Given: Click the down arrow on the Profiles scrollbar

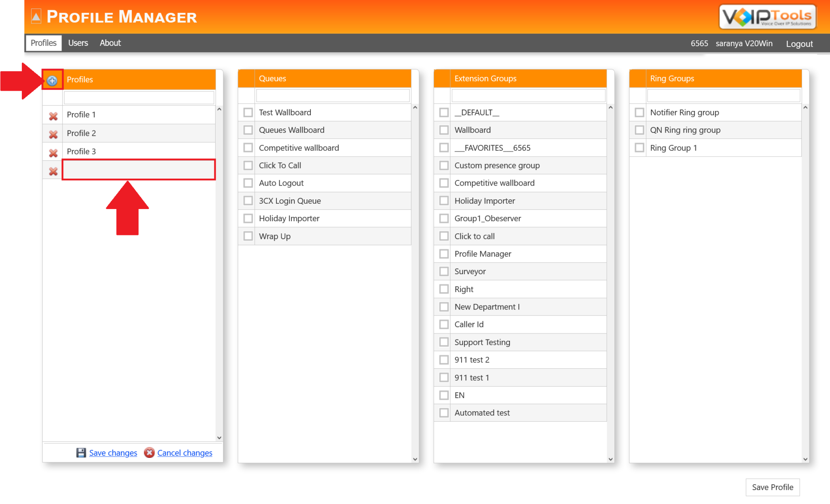Looking at the screenshot, I should pos(219,438).
